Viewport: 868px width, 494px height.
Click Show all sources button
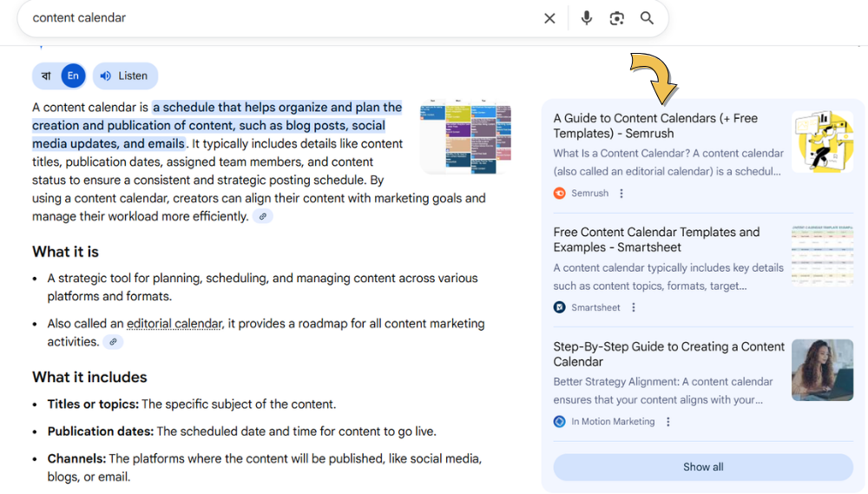click(x=703, y=467)
